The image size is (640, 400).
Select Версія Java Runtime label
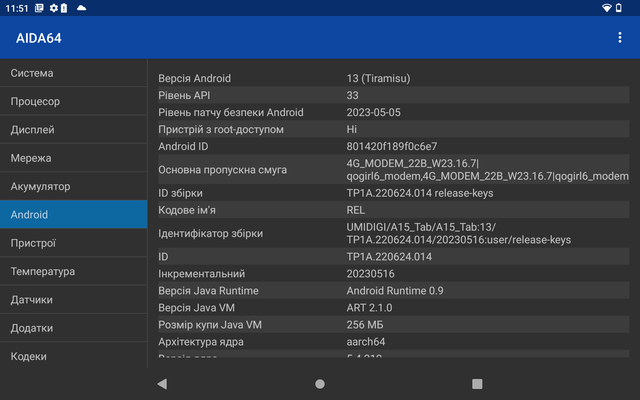point(208,291)
